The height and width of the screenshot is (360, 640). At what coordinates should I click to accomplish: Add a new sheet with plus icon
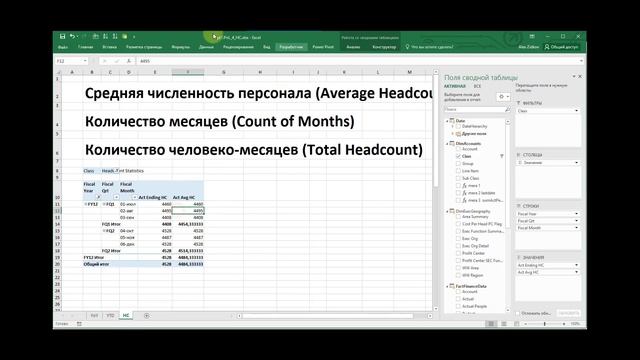pyautogui.click(x=146, y=316)
